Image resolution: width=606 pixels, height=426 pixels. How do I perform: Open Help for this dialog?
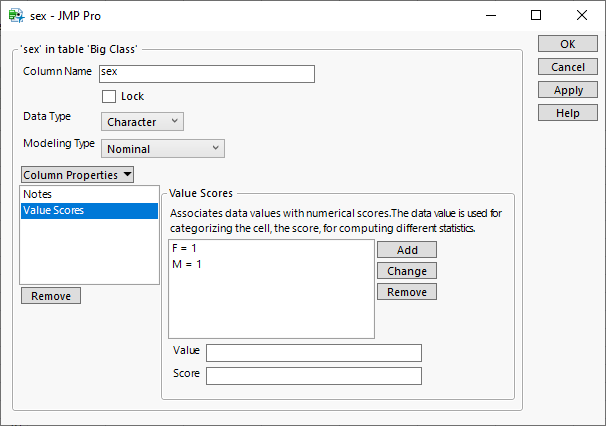(x=567, y=113)
